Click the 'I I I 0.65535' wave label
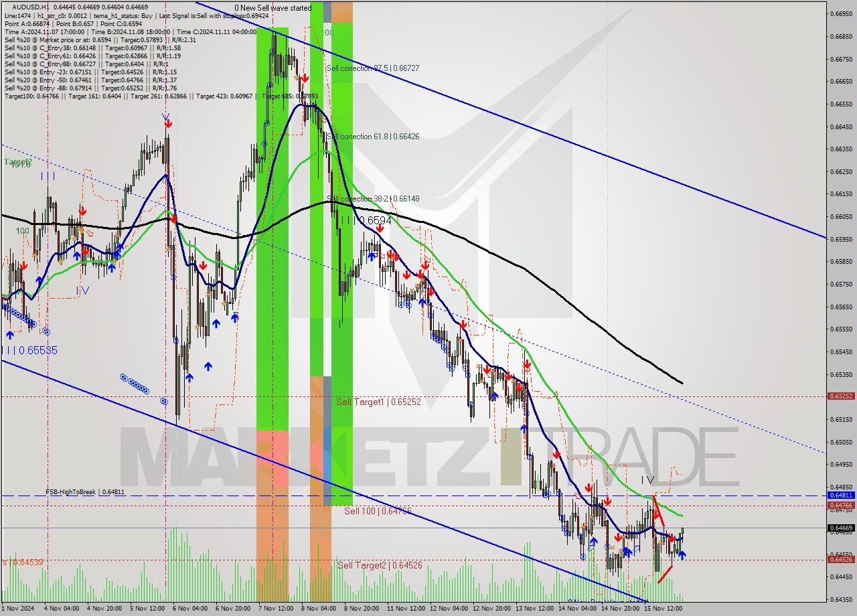Image resolution: width=857 pixels, height=616 pixels. point(29,350)
